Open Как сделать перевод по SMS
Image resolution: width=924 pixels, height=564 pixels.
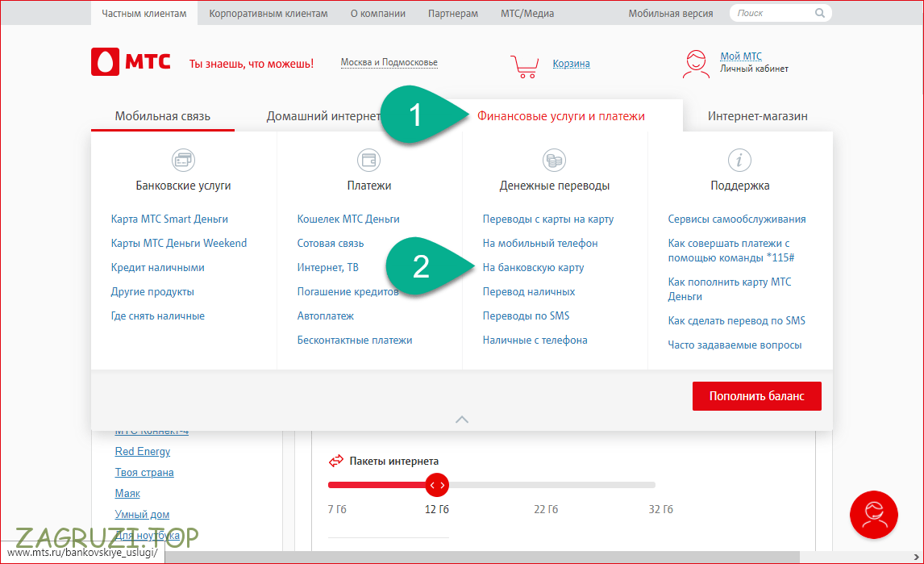(x=736, y=320)
